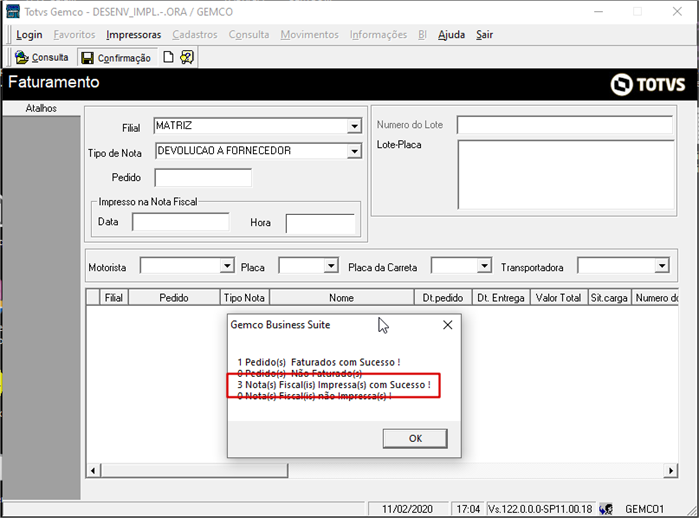Screen dimensions: 699x518
Task: Click OK in Gemco Business Suite dialog
Action: click(x=415, y=439)
